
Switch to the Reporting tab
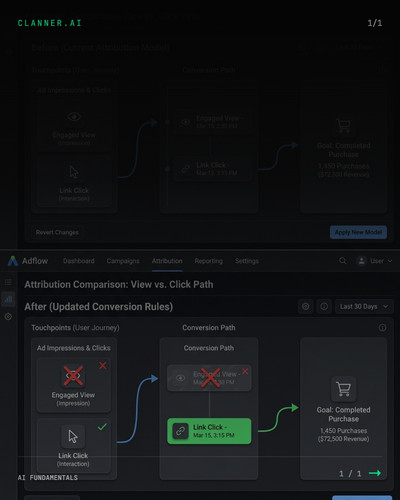[x=209, y=261]
